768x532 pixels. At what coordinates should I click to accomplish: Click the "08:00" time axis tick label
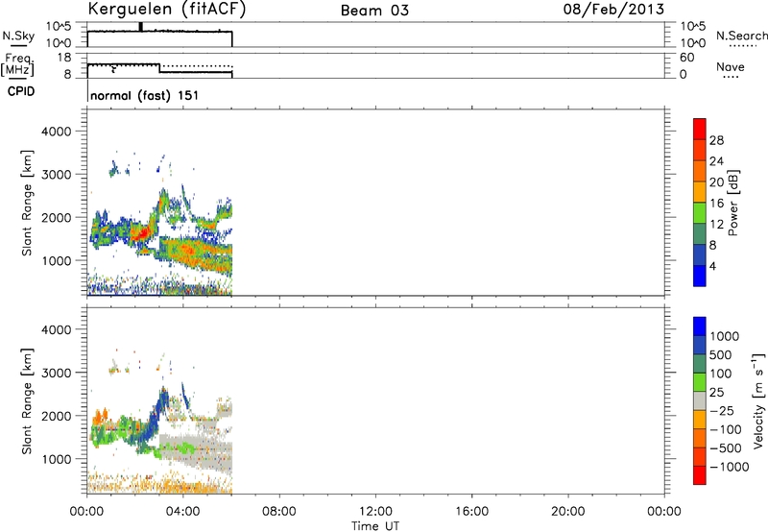[x=279, y=512]
